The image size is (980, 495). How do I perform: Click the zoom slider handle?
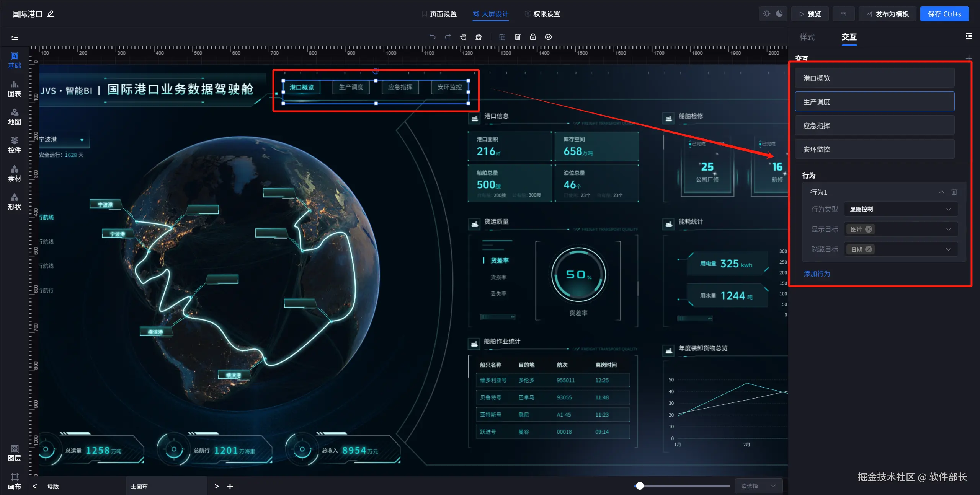point(640,486)
